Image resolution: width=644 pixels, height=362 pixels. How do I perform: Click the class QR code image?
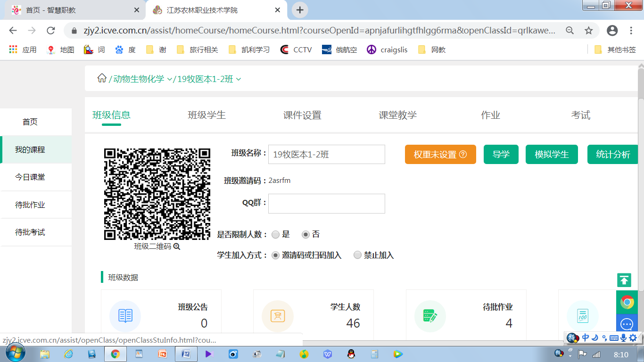click(157, 194)
